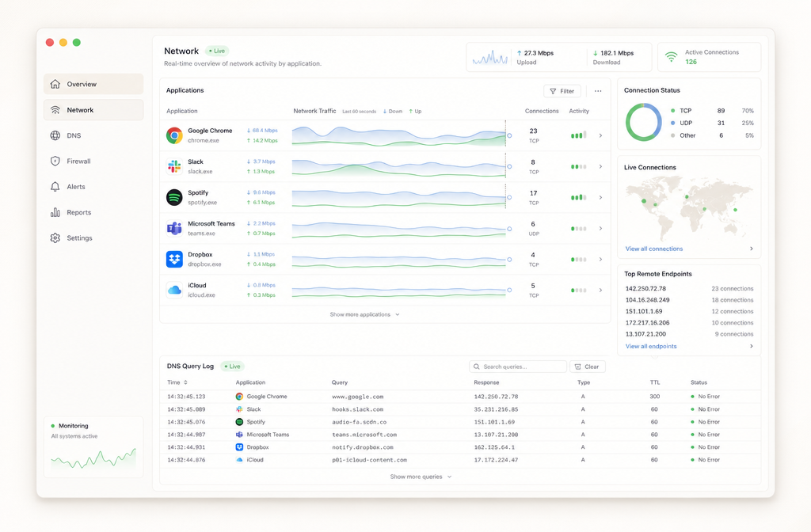811x532 pixels.
Task: Click the Filter button
Action: pyautogui.click(x=562, y=91)
